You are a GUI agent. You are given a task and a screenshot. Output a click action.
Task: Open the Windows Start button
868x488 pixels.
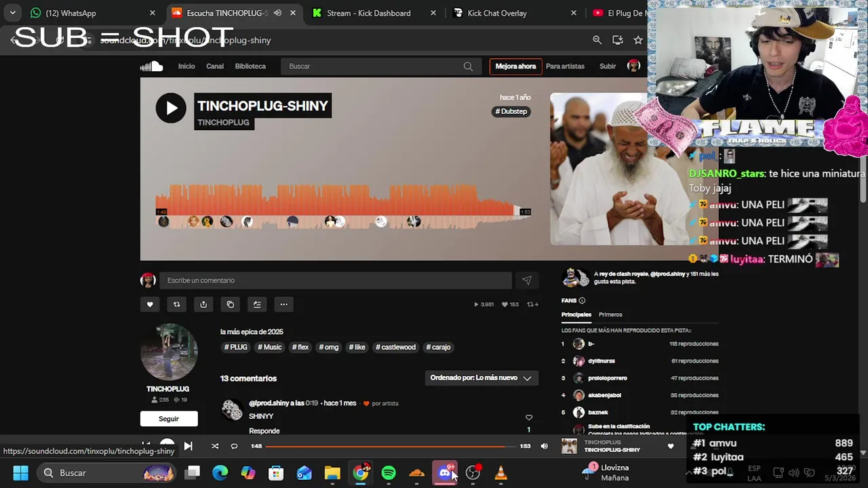(x=20, y=472)
